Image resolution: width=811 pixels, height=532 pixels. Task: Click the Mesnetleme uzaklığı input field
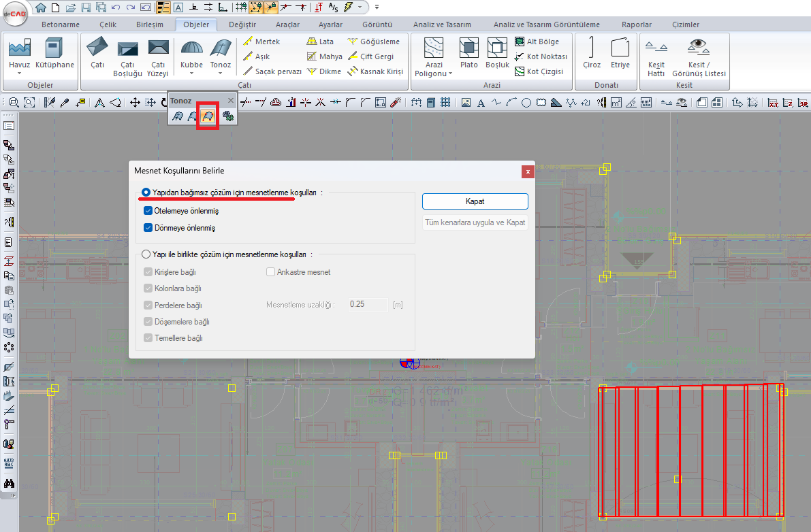tap(368, 304)
